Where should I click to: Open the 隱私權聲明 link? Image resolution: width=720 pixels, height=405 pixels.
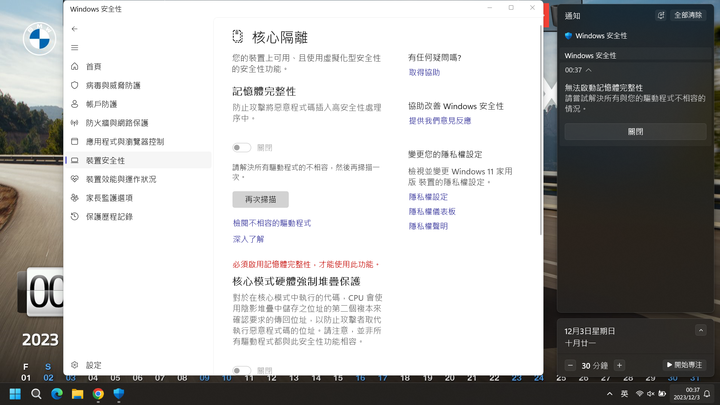click(428, 226)
